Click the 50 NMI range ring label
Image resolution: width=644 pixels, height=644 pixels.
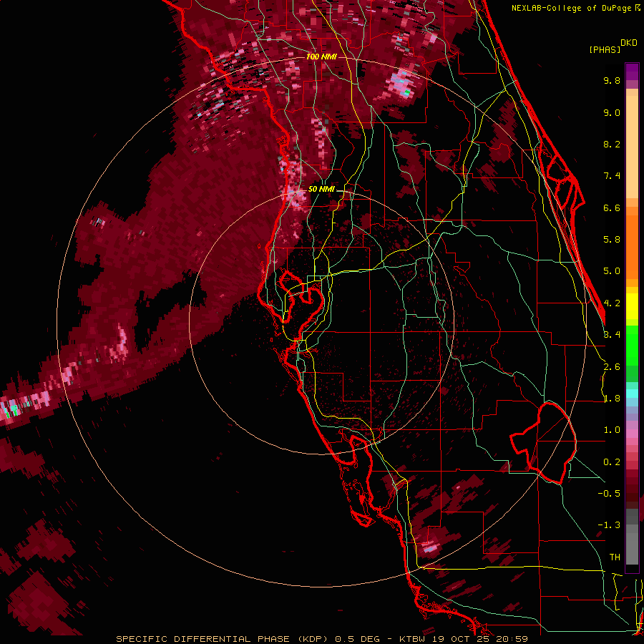pyautogui.click(x=321, y=189)
